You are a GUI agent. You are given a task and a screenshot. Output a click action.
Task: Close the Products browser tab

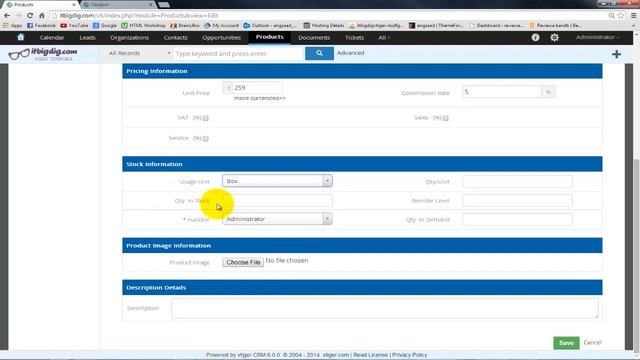click(x=73, y=4)
